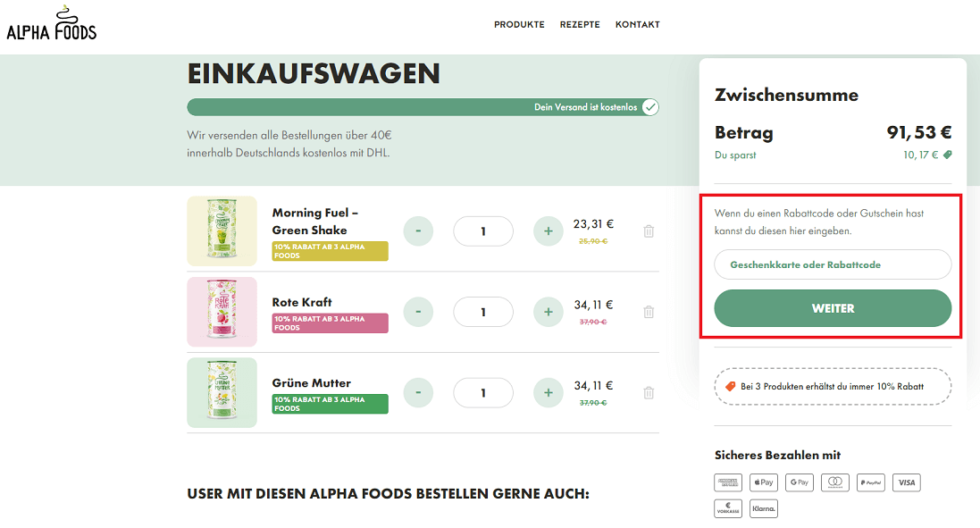980x528 pixels.
Task: Select the Zwischensumme heading
Action: click(786, 95)
